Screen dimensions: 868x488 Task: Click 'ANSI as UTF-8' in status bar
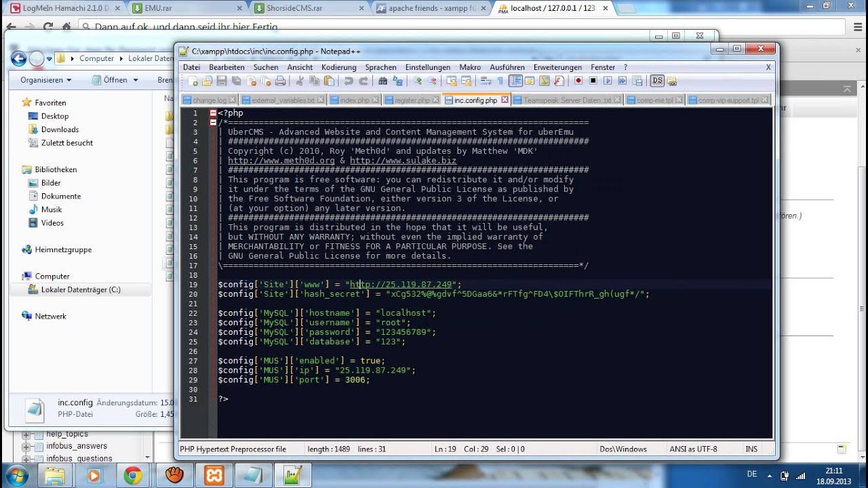tap(693, 449)
